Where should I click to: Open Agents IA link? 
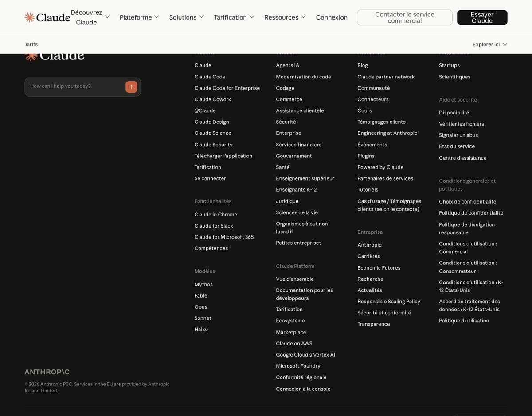tap(287, 65)
